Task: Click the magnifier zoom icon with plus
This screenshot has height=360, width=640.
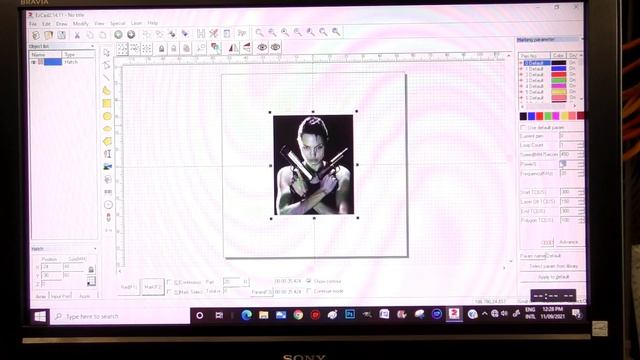Action: pos(285,32)
